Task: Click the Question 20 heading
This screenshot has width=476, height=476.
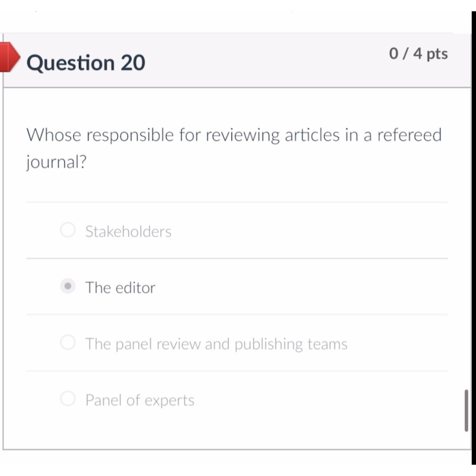Action: [x=86, y=62]
